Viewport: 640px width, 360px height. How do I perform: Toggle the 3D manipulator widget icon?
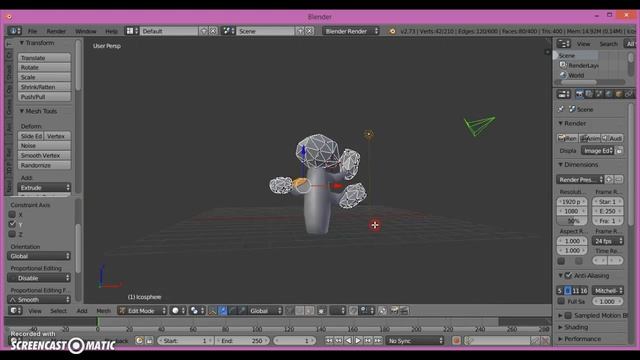point(212,311)
